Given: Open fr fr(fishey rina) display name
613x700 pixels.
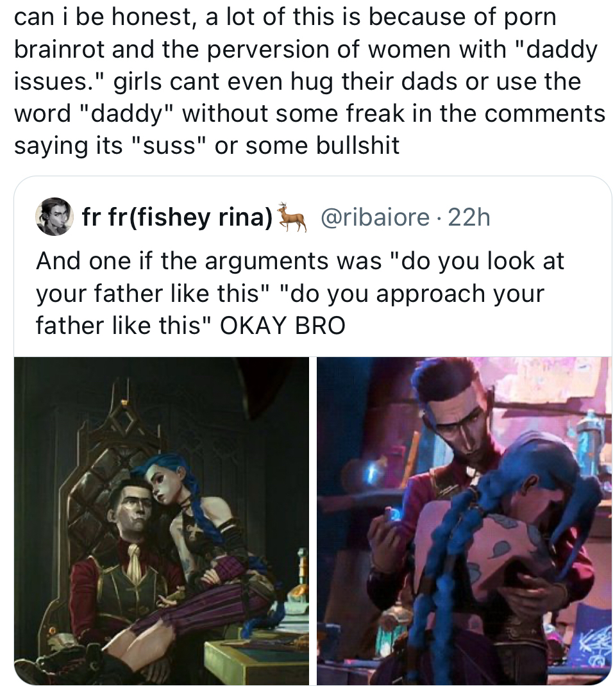Looking at the screenshot, I should tap(177, 217).
